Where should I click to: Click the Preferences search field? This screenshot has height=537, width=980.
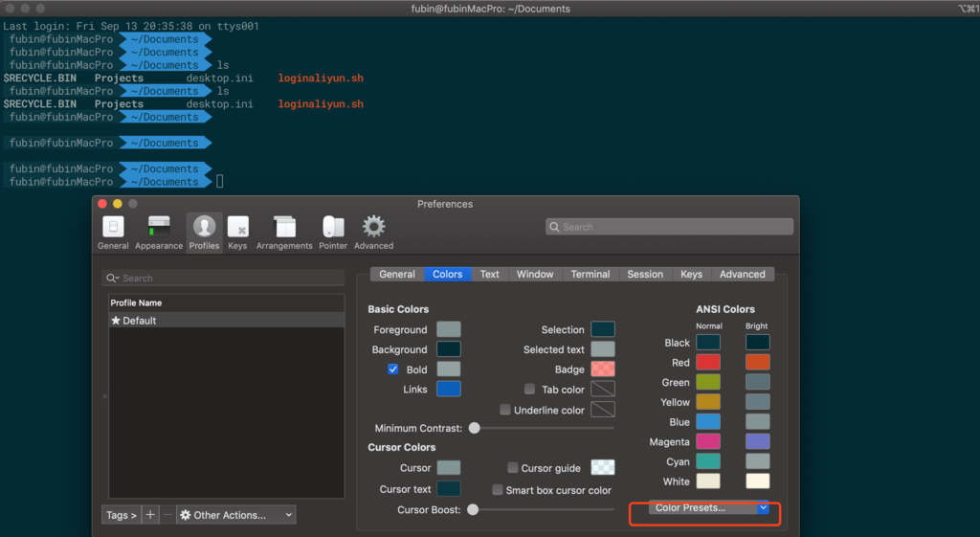tap(670, 227)
